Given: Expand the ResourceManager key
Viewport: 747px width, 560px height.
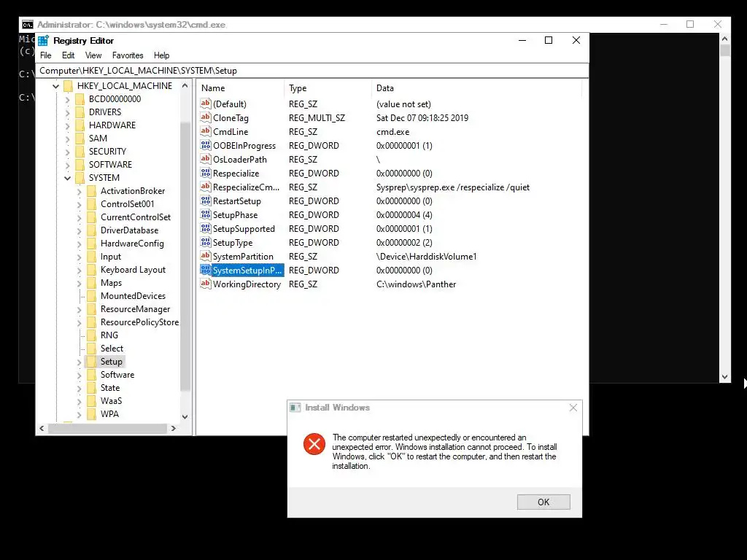Looking at the screenshot, I should [79, 309].
